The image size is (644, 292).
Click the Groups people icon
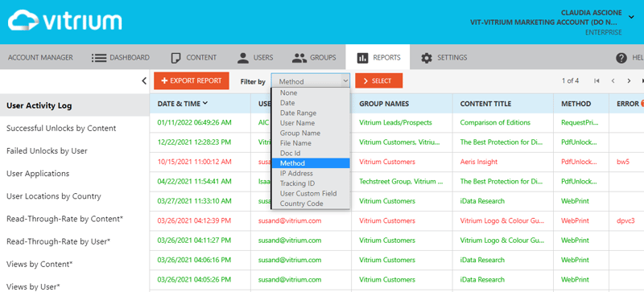tap(299, 58)
